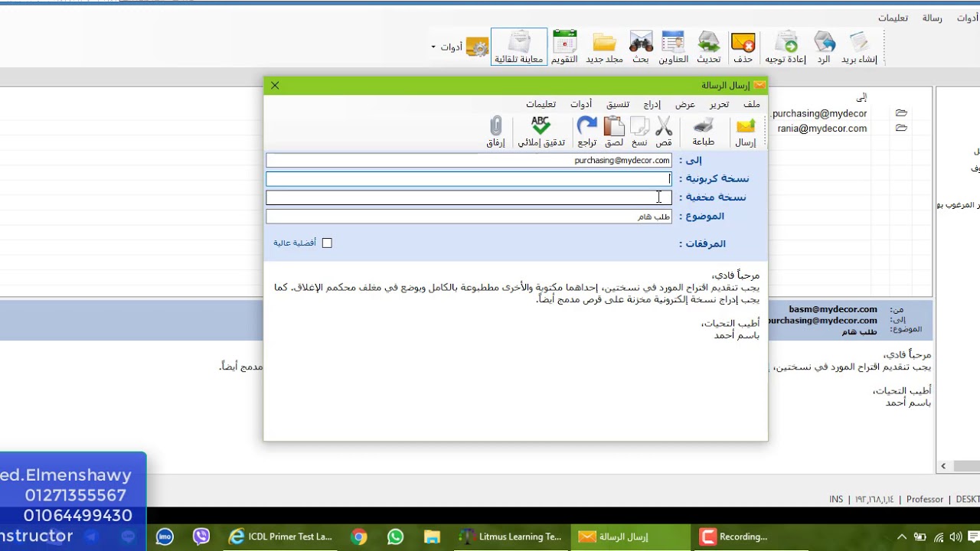Click the Forward (إعادة توجيه) icon
The image size is (980, 551).
pyautogui.click(x=786, y=47)
